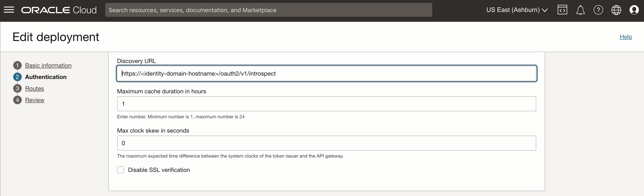Select the Discovery URL field
The width and height of the screenshot is (644, 196).
(x=326, y=73)
